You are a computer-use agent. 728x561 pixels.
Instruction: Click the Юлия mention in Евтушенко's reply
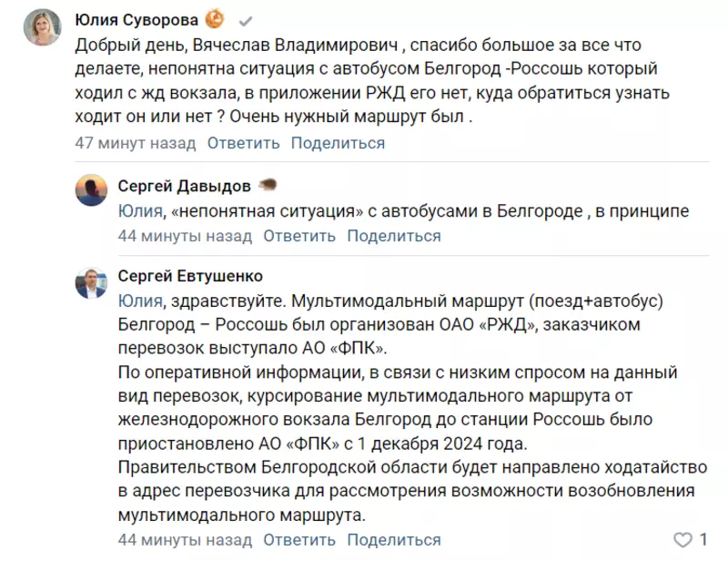[140, 301]
